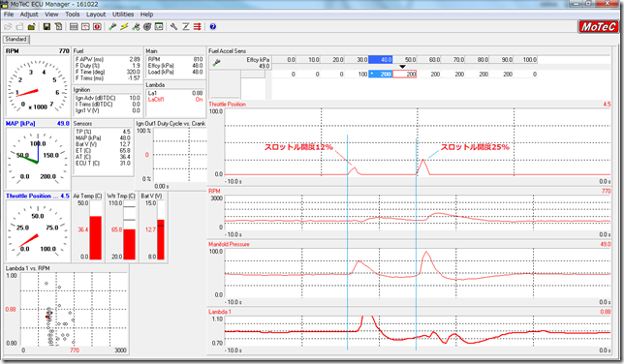Click the brown briefcase open-file icon

point(31,27)
